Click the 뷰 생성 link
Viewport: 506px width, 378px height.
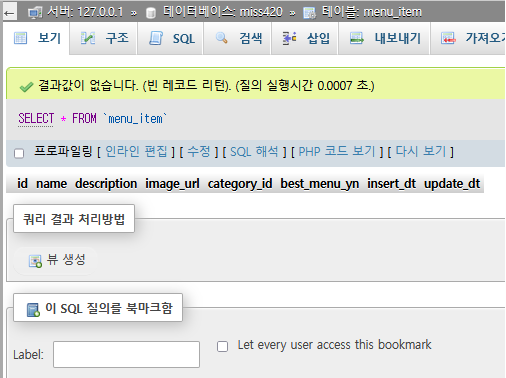(x=57, y=260)
